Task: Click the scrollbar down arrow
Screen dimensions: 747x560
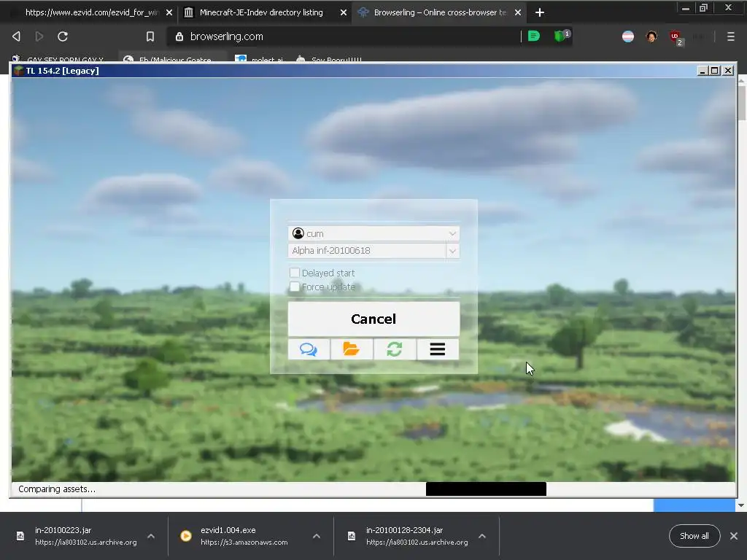Action: (741, 505)
